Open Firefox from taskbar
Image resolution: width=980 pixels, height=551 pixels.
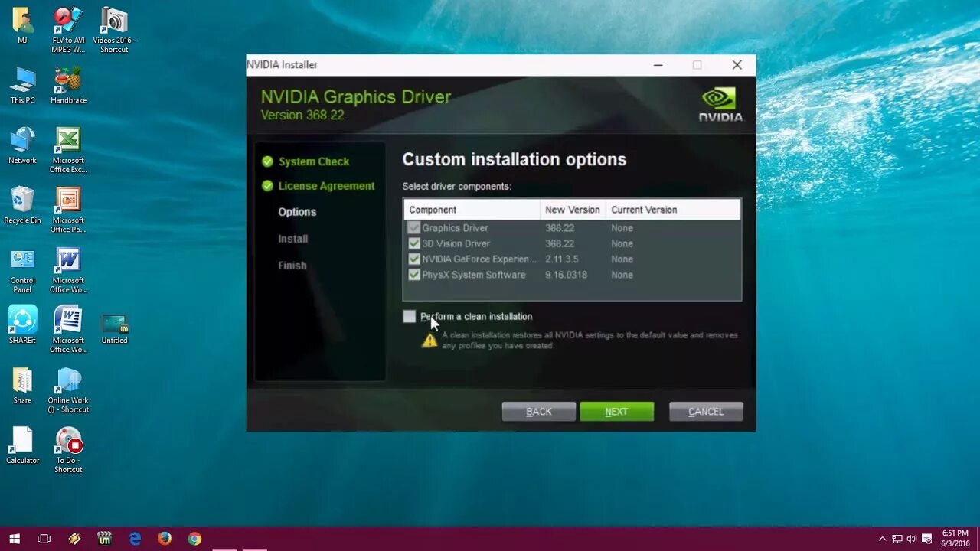(x=165, y=539)
